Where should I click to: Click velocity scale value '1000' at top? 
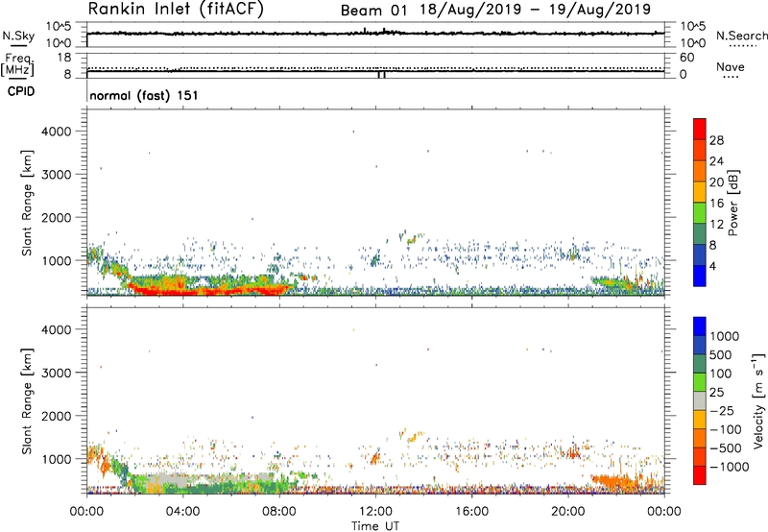pos(725,336)
